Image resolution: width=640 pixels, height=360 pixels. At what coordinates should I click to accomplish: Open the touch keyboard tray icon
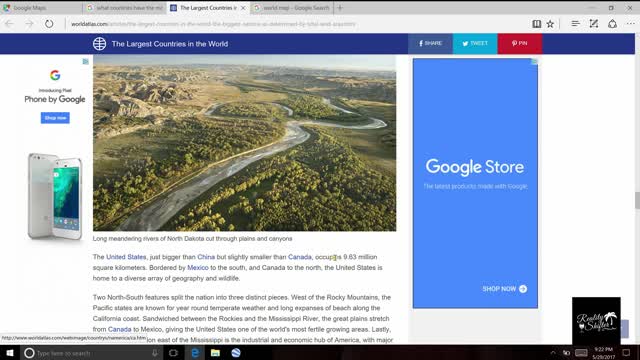(581, 353)
